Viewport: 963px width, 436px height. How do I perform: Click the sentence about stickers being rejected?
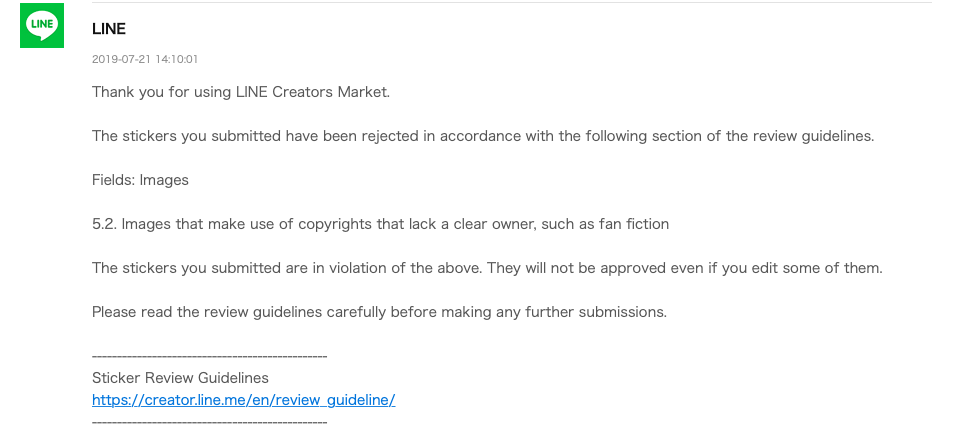(x=483, y=136)
